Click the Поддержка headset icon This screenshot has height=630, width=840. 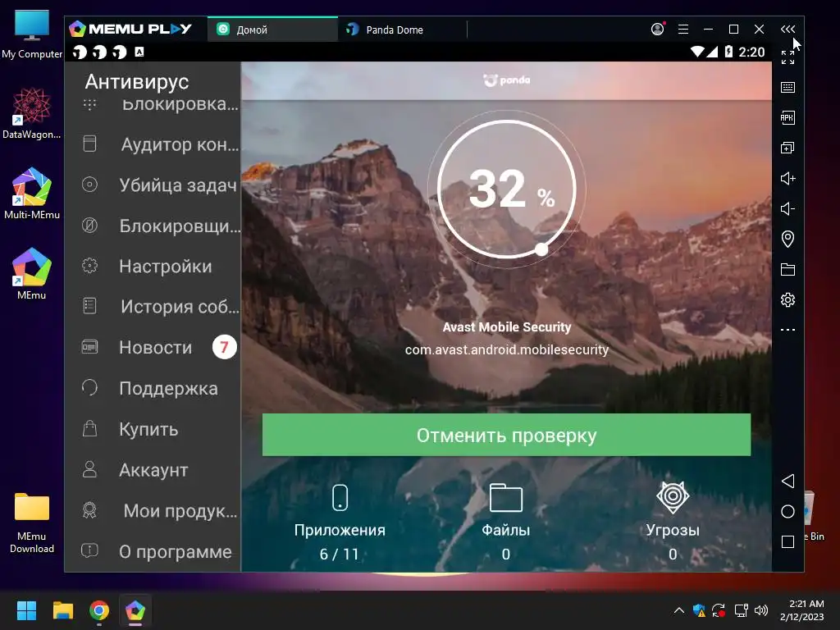point(89,387)
